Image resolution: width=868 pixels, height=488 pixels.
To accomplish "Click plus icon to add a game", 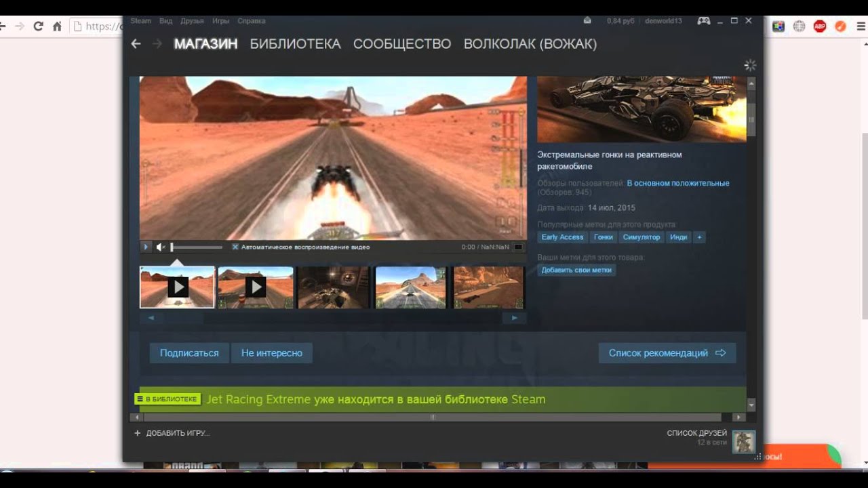I will point(137,433).
